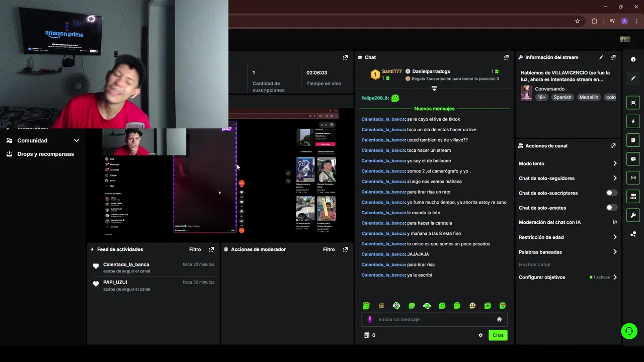
Task: Expand Configurar objetivos arrow
Action: coord(615,277)
